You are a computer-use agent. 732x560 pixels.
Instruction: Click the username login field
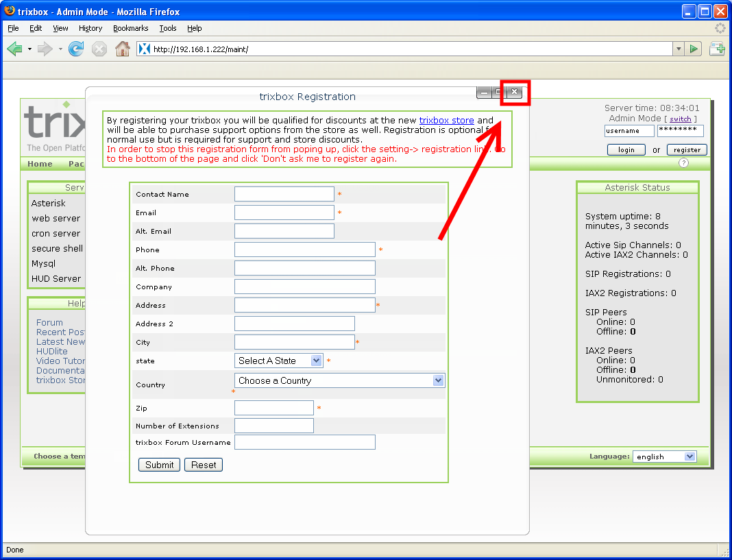pyautogui.click(x=629, y=131)
